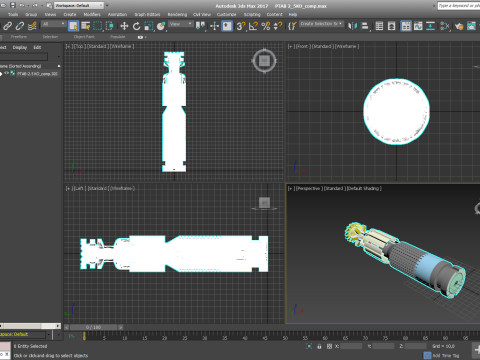Image resolution: width=480 pixels, height=360 pixels.
Task: Open the Modifiers menu
Action: point(92,15)
